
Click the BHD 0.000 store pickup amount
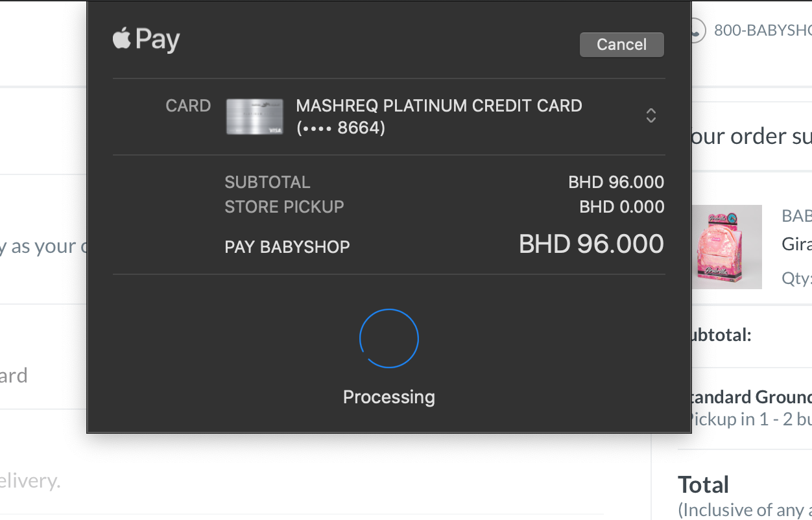621,207
